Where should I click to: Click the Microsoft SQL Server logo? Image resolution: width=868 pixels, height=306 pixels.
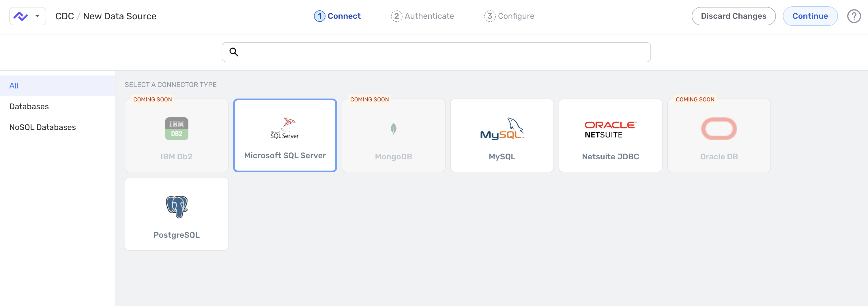point(285,128)
